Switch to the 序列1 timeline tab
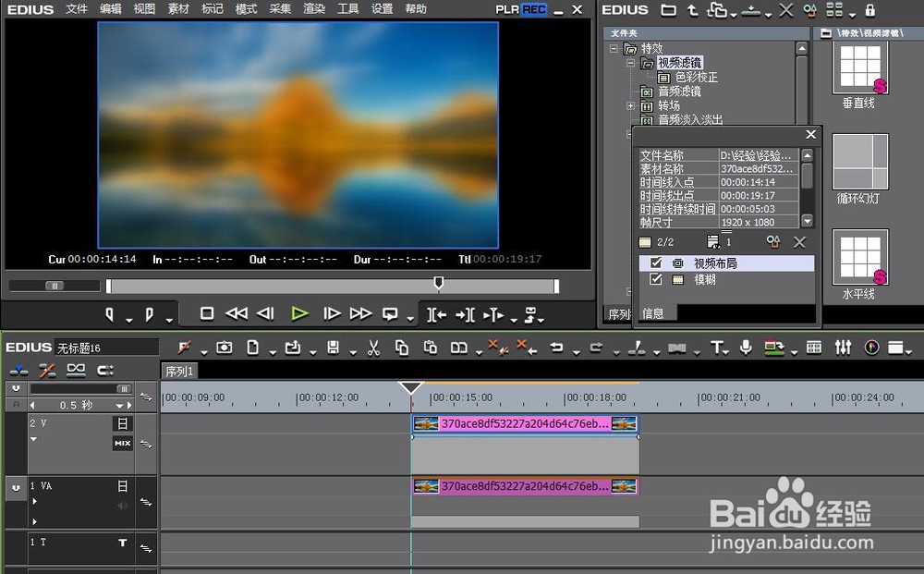The image size is (924, 574). tap(179, 371)
